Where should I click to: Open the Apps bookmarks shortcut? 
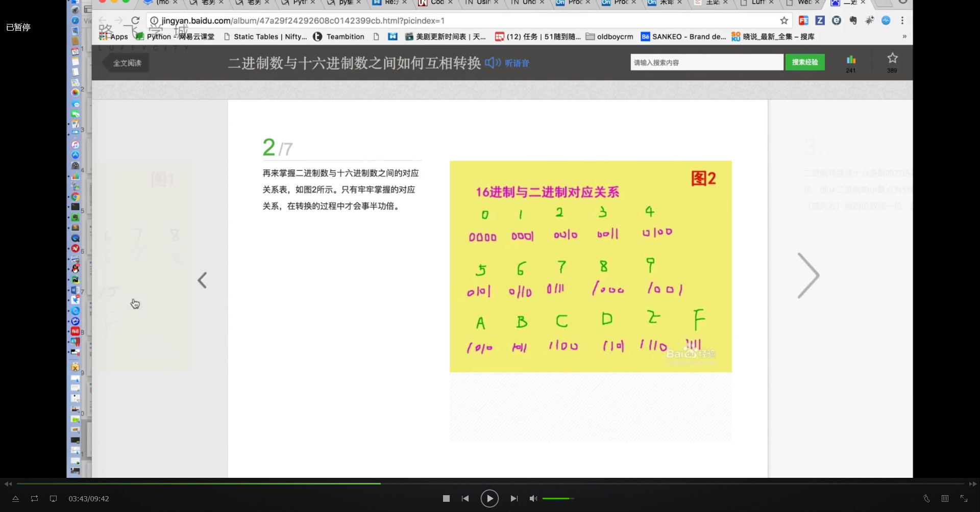tap(113, 37)
